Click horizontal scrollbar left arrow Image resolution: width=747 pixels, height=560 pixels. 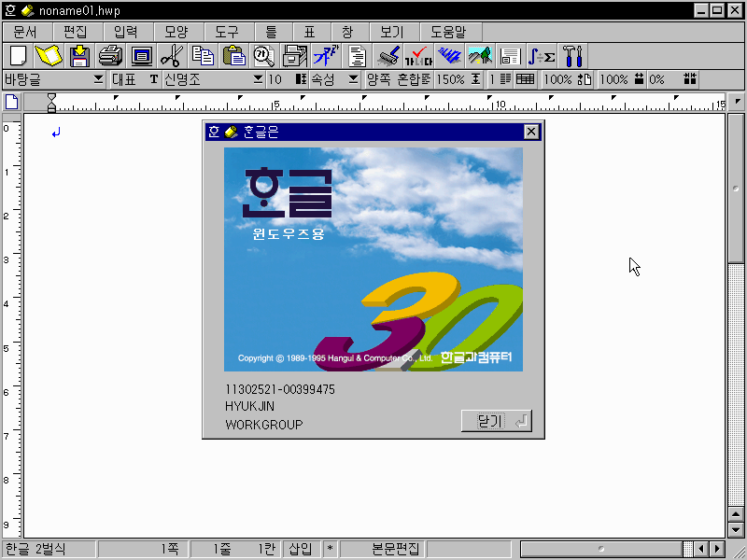(x=700, y=549)
